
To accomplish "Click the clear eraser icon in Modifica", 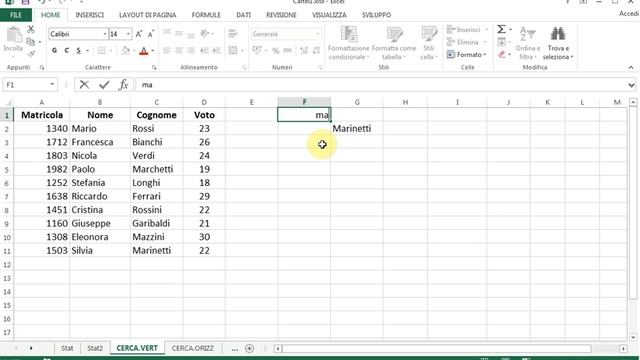I will click(x=502, y=54).
